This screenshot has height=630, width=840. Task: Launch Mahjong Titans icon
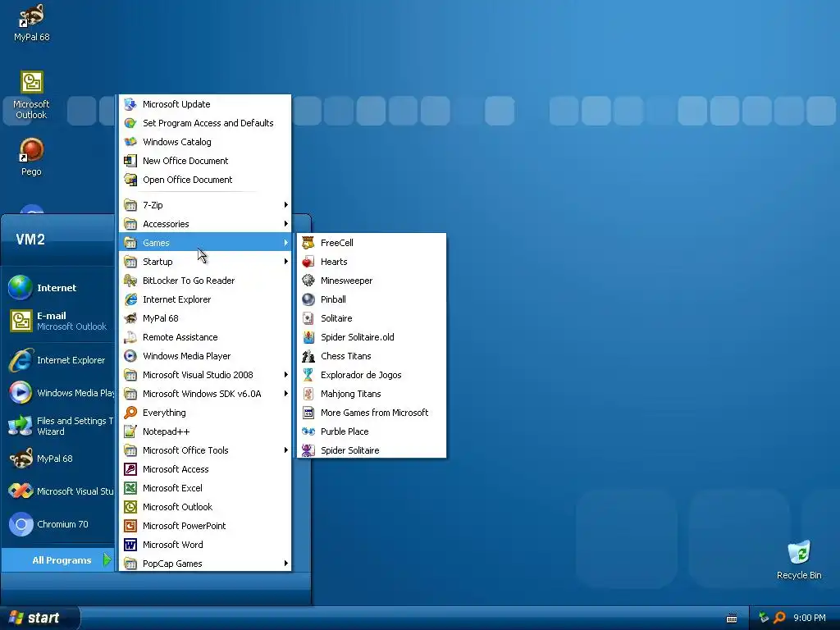pyautogui.click(x=308, y=394)
